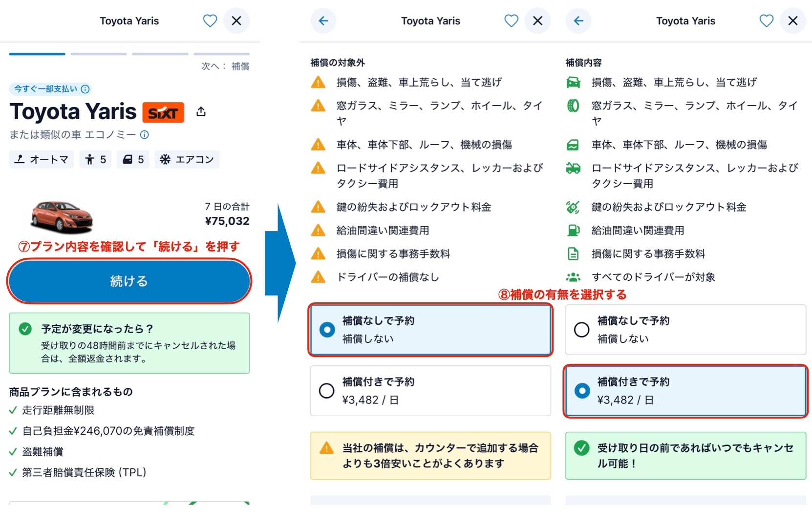Tap fuel pump icon in 補償内容 list
The height and width of the screenshot is (527, 812).
[573, 231]
